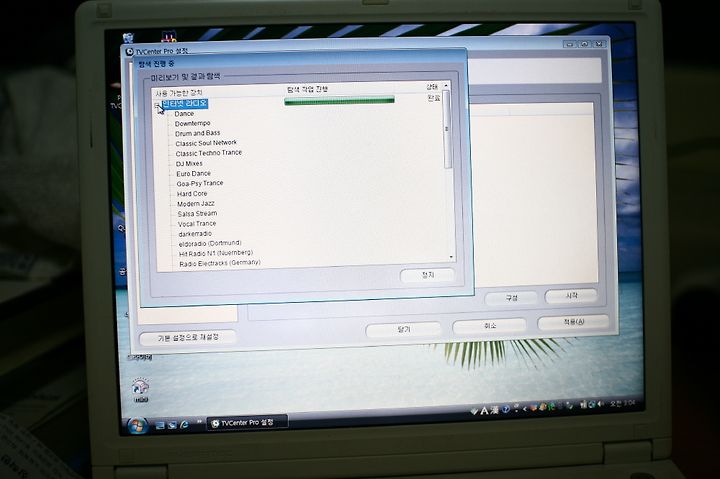
Task: Select Classic Techno Trance station
Action: [208, 153]
